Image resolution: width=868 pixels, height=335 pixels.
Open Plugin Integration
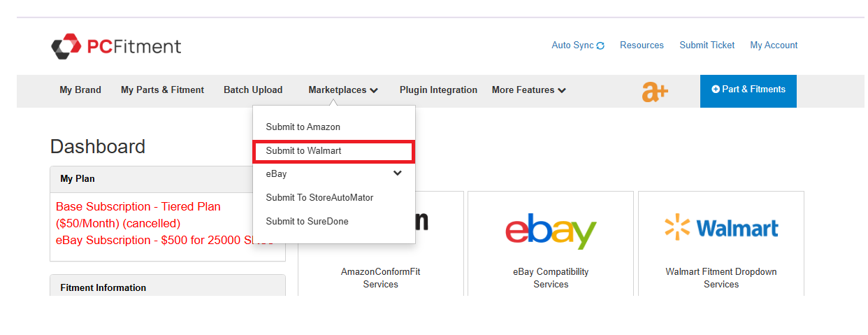coord(438,90)
